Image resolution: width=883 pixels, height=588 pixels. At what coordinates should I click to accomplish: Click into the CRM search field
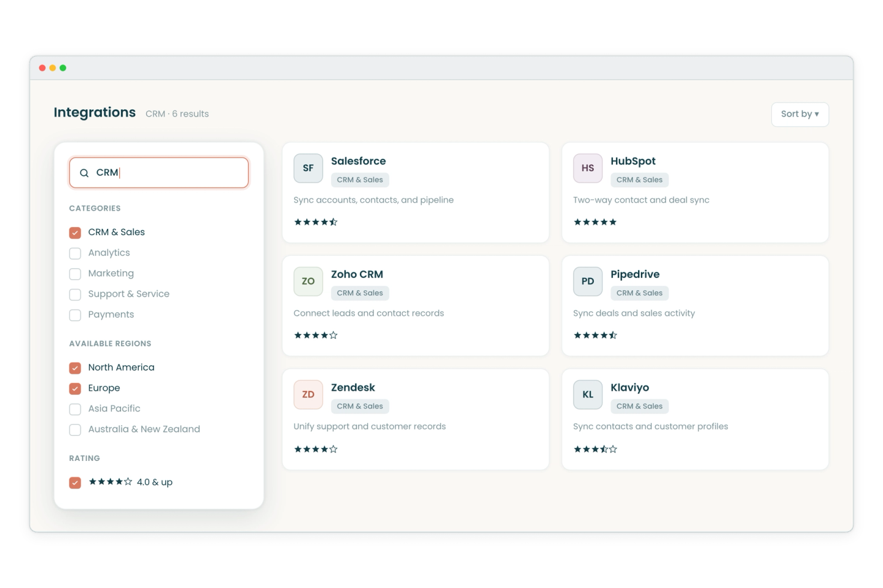tap(159, 172)
